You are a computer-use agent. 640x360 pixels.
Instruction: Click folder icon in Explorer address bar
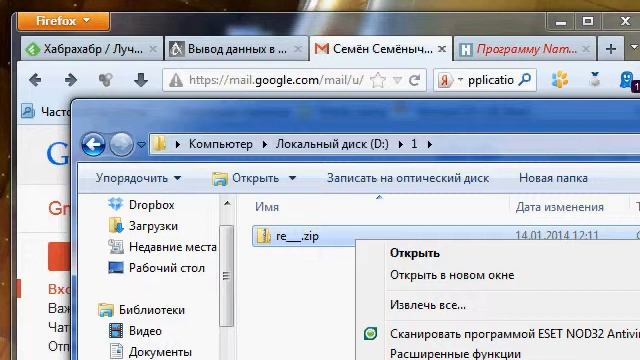(x=160, y=144)
